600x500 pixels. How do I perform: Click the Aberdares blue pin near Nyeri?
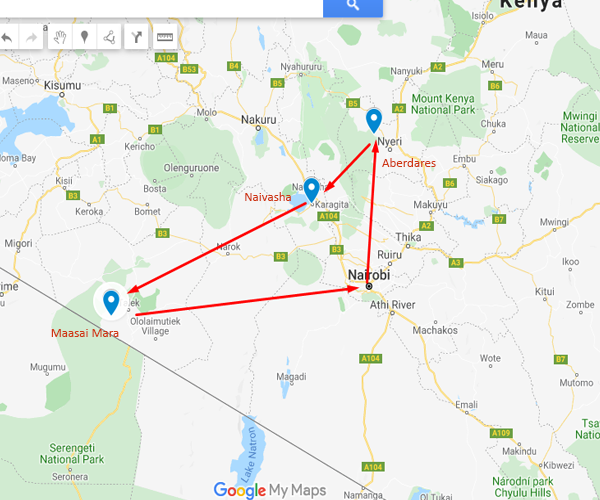coord(374,121)
